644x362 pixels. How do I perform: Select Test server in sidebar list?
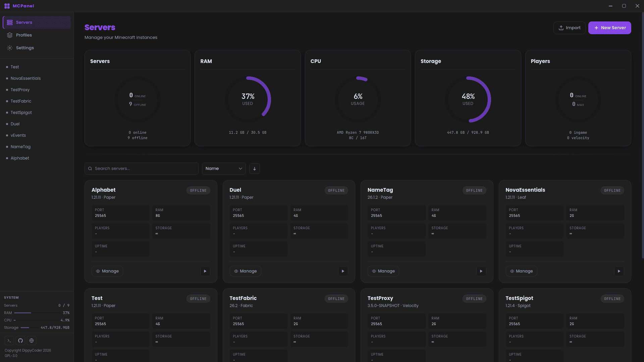[37, 67]
